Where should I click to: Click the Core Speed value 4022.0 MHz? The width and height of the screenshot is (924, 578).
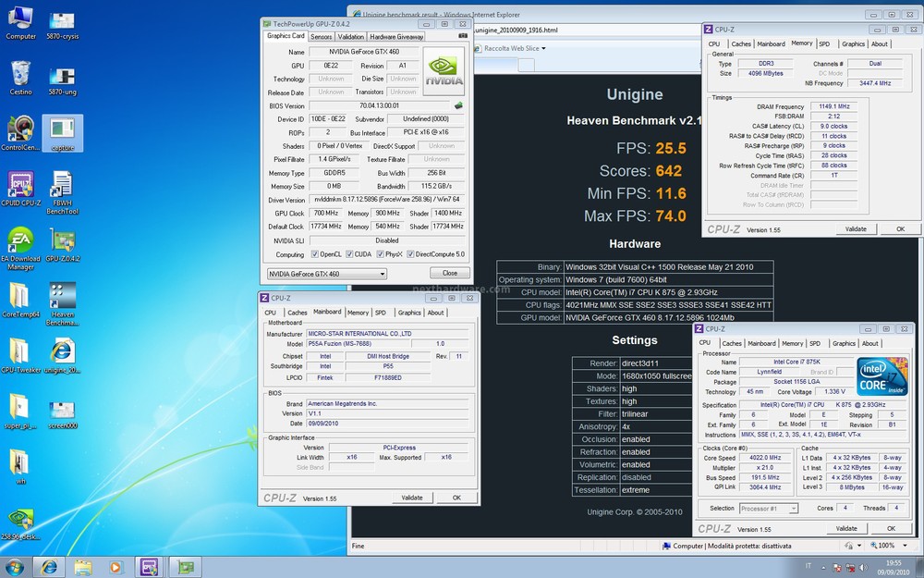[x=765, y=458]
